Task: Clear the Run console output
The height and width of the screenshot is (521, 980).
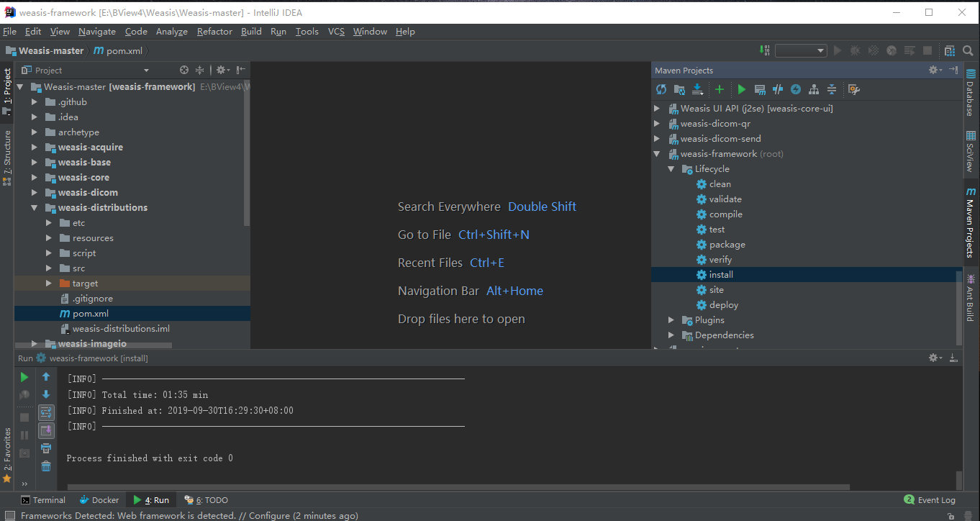Action: point(46,466)
